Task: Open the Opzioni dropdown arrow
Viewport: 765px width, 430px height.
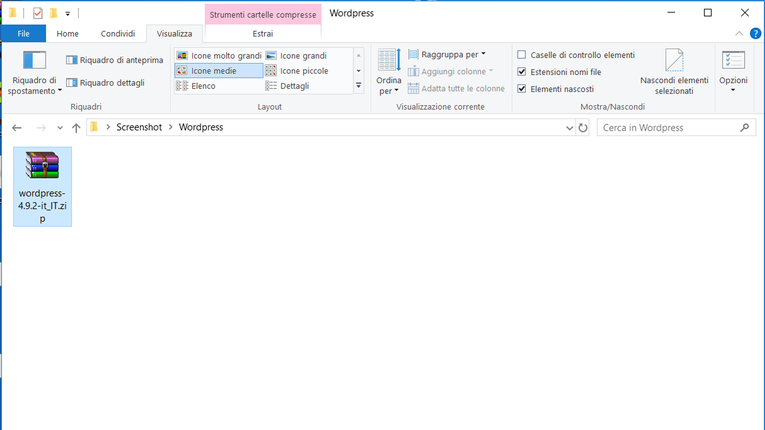Action: click(x=733, y=90)
